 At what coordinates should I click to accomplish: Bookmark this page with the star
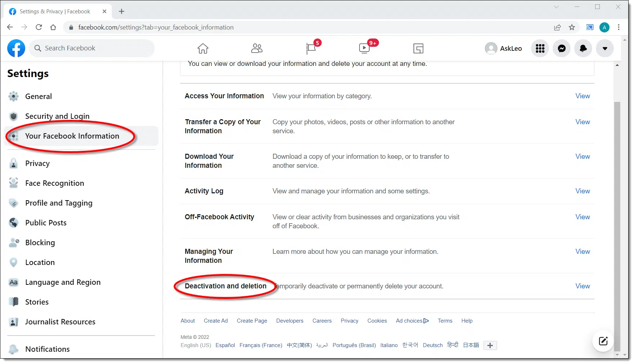(x=572, y=27)
